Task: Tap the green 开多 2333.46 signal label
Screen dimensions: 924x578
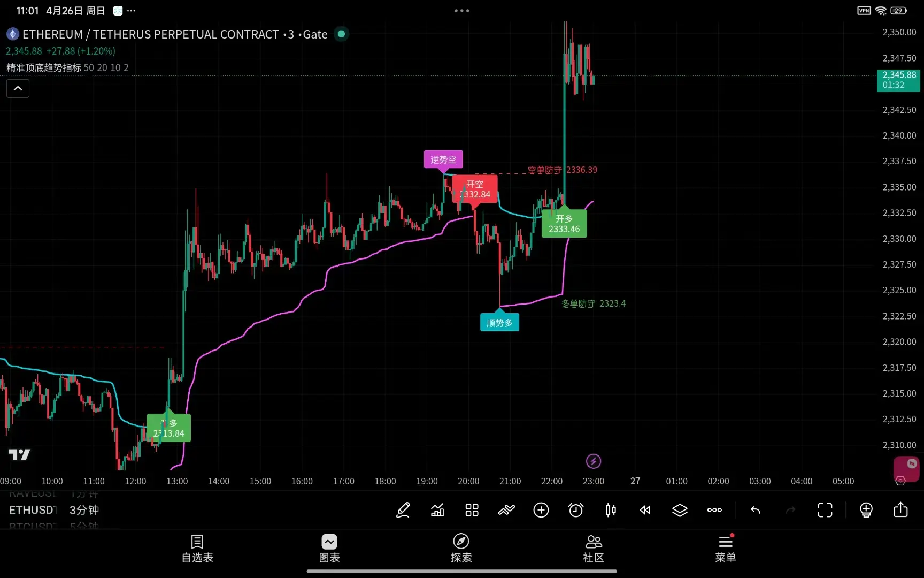Action: (x=564, y=224)
